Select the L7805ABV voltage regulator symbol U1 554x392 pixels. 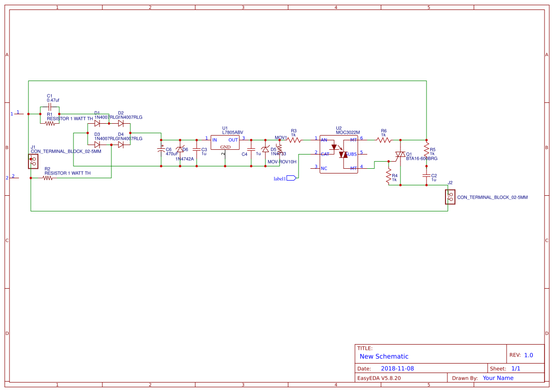[x=226, y=142]
